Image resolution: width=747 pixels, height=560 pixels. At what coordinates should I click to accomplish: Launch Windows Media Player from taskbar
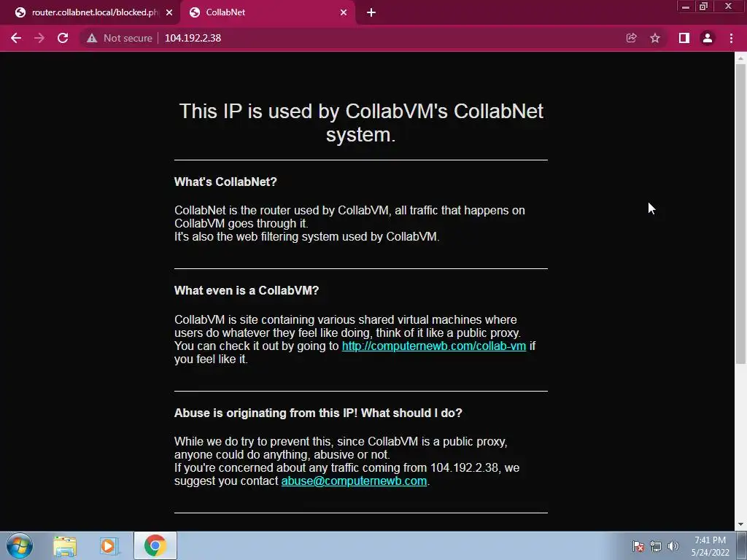(108, 546)
